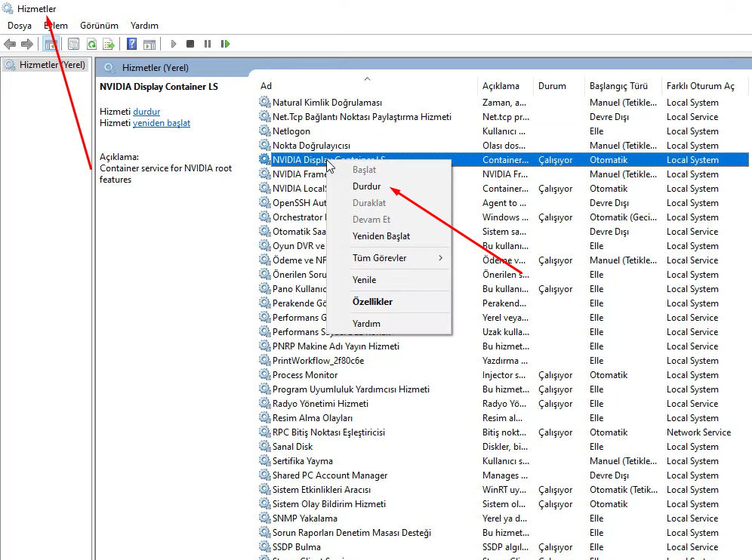The height and width of the screenshot is (560, 752).
Task: Click the Injector s... description cell
Action: [504, 375]
